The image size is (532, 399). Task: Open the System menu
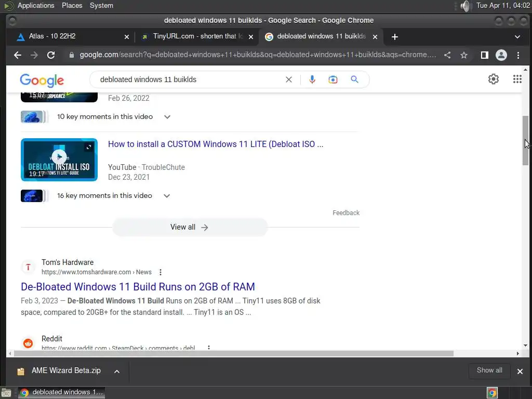point(101,5)
